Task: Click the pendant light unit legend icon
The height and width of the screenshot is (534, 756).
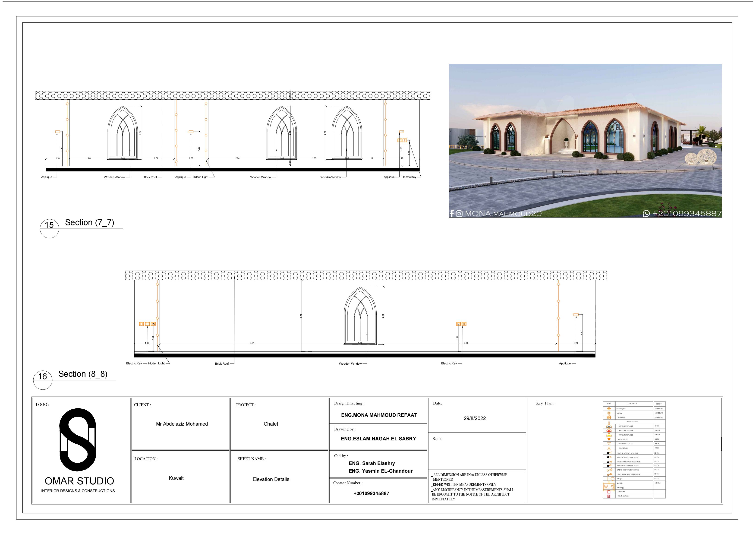Action: pyautogui.click(x=609, y=408)
